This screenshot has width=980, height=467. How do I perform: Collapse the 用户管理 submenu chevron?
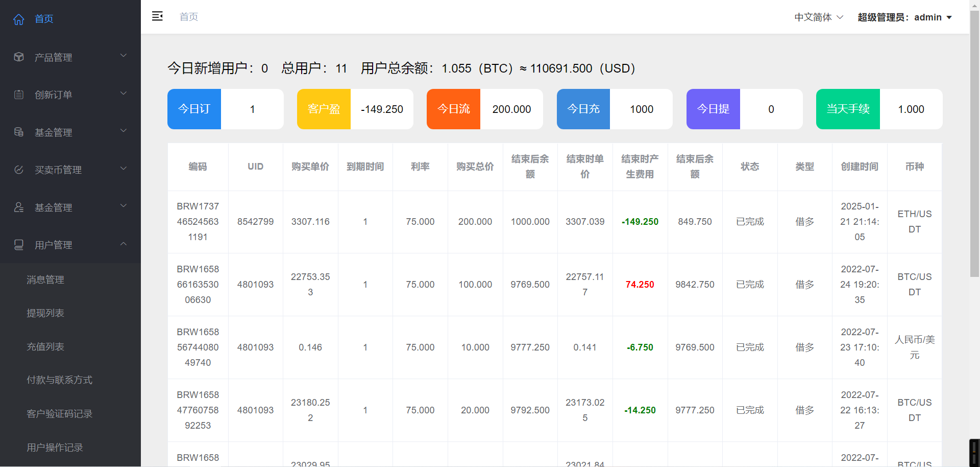(x=123, y=244)
